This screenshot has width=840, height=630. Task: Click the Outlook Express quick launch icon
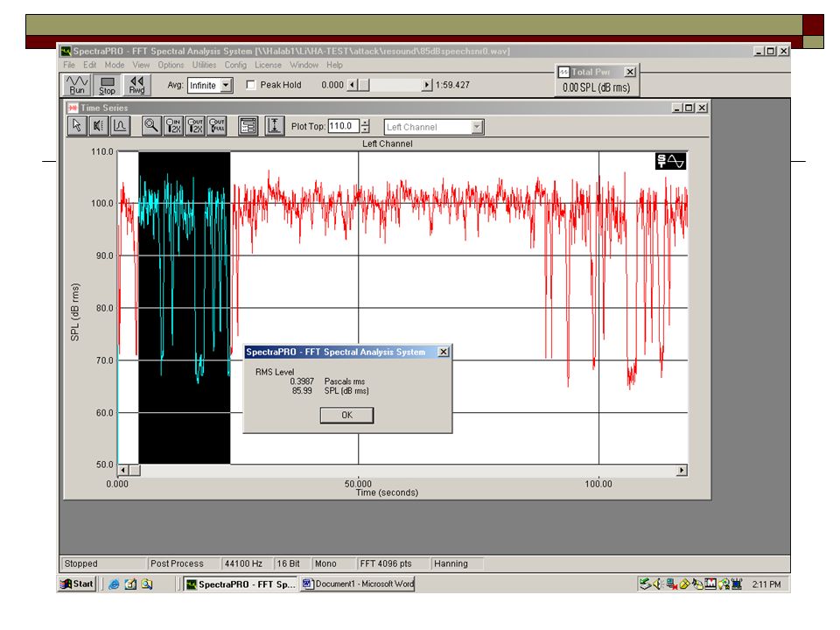[x=130, y=584]
